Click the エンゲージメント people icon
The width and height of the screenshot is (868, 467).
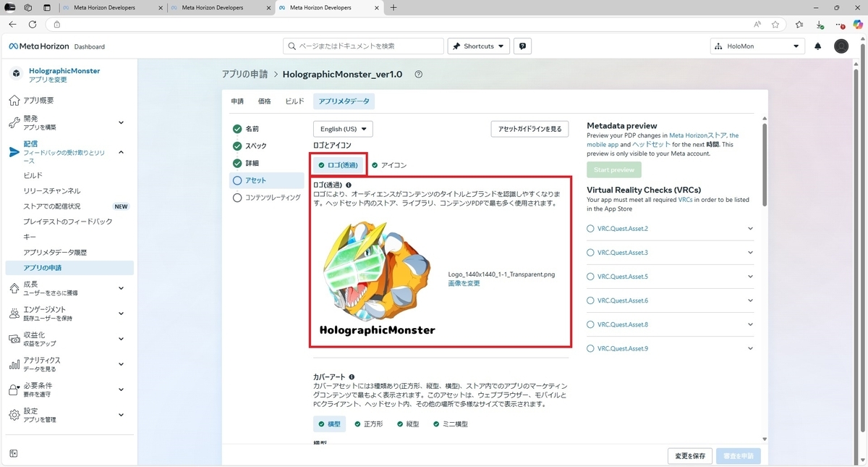pyautogui.click(x=14, y=314)
